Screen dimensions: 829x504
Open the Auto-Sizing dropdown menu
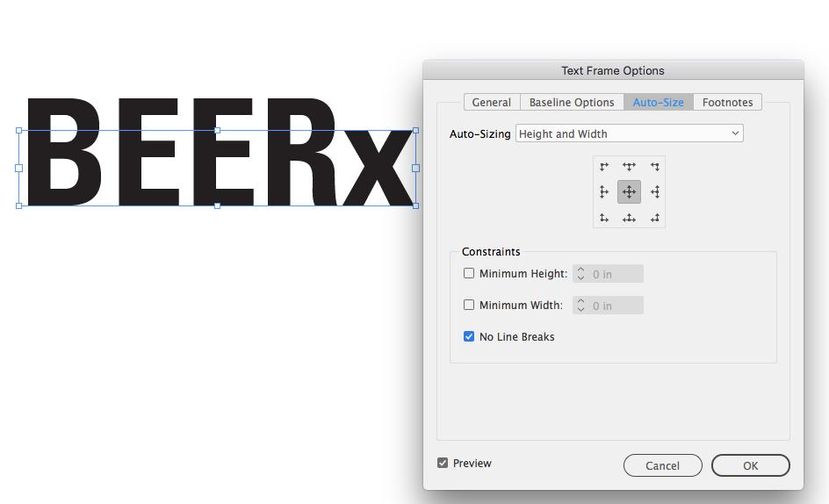(629, 133)
